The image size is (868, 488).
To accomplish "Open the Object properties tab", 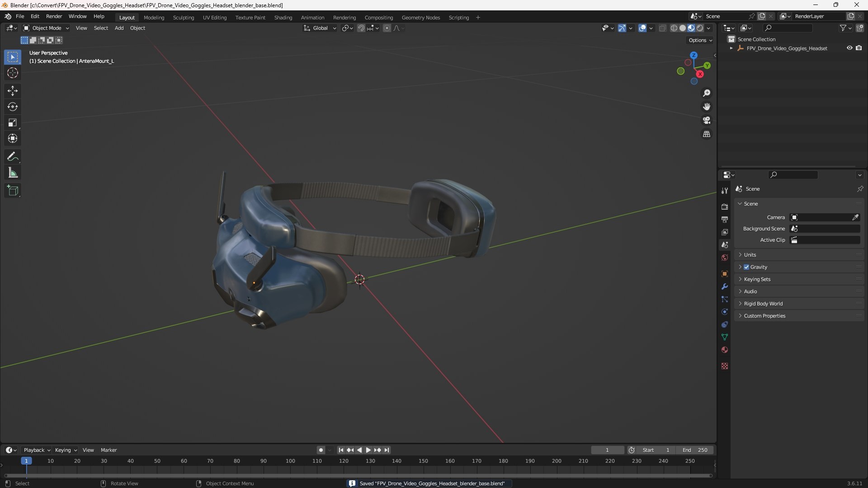I will point(725,274).
